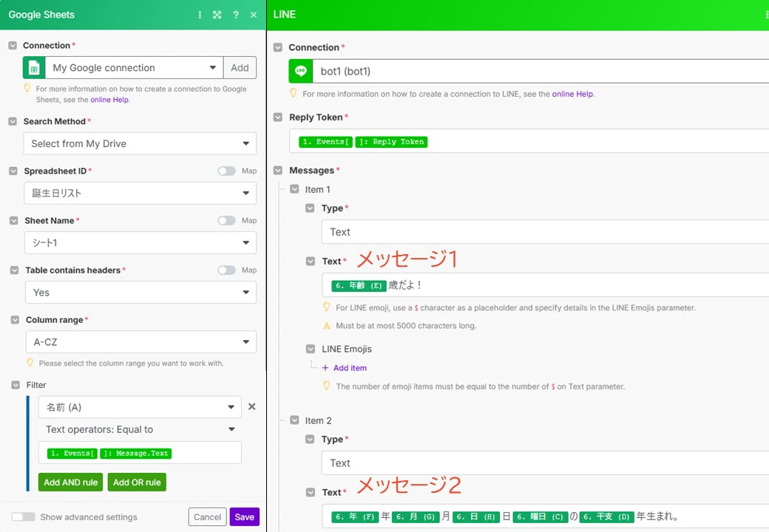The image size is (769, 532).
Task: Click the warning icon beside 5000 characters note
Action: coord(327,325)
